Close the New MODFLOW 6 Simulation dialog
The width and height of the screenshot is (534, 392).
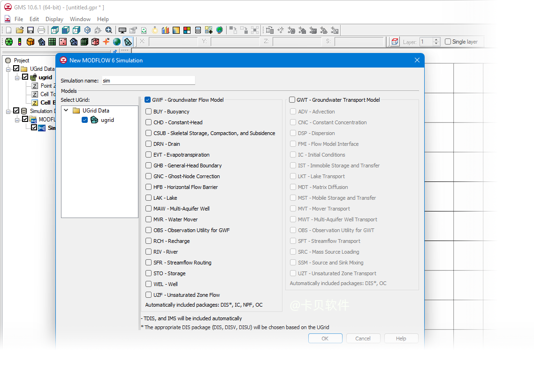417,60
